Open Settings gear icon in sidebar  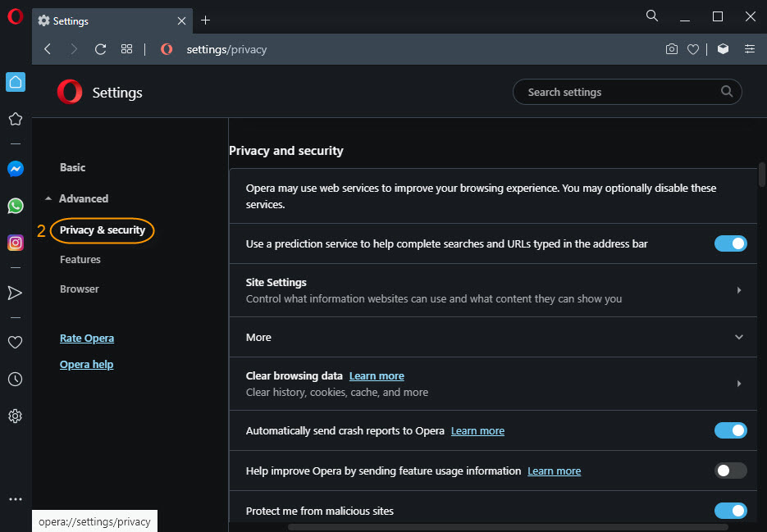click(15, 416)
